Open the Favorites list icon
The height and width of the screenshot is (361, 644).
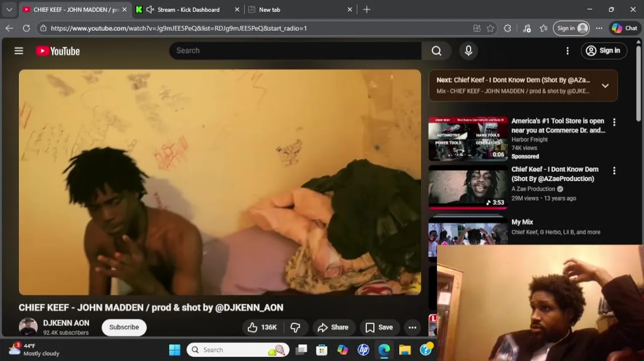pos(544,28)
